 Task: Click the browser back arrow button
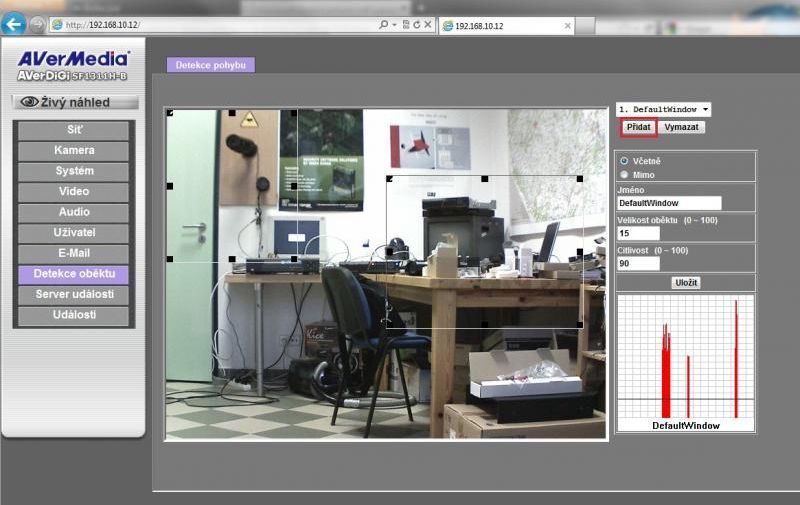click(x=13, y=24)
